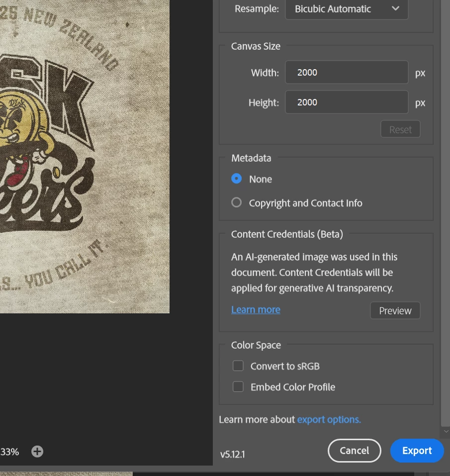This screenshot has height=476, width=450.
Task: Select the None metadata radio button
Action: 236,179
